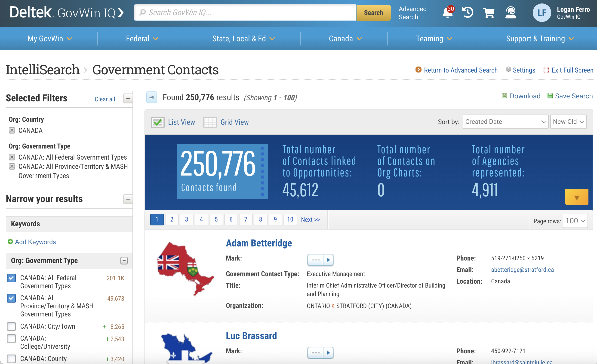This screenshot has width=597, height=364.
Task: Click the Grid View label
Action: point(234,122)
